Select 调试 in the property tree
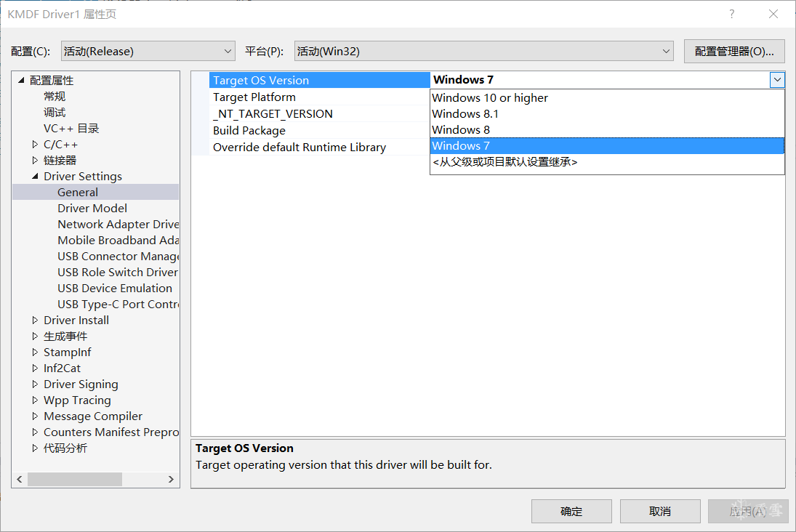Image resolution: width=796 pixels, height=532 pixels. pyautogui.click(x=55, y=112)
